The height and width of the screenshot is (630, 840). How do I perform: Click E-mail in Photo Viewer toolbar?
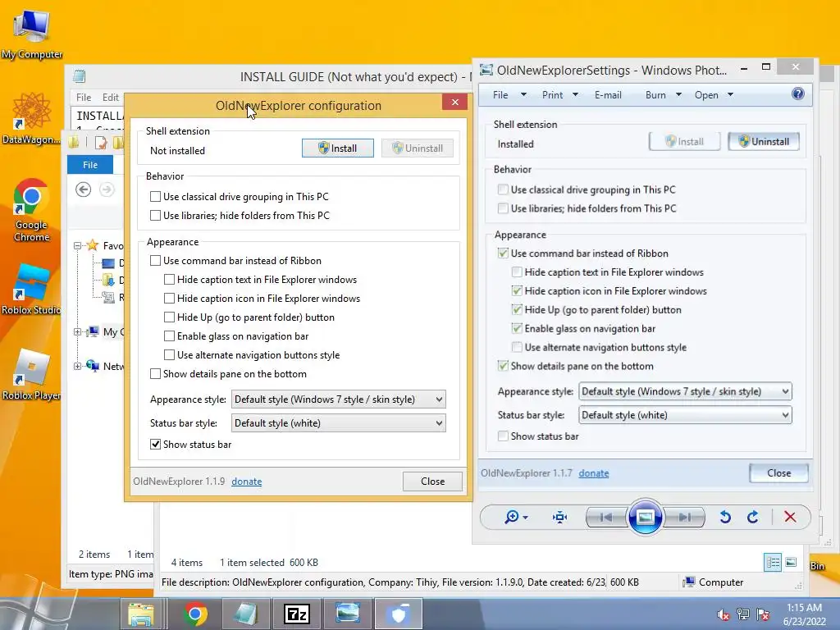608,95
